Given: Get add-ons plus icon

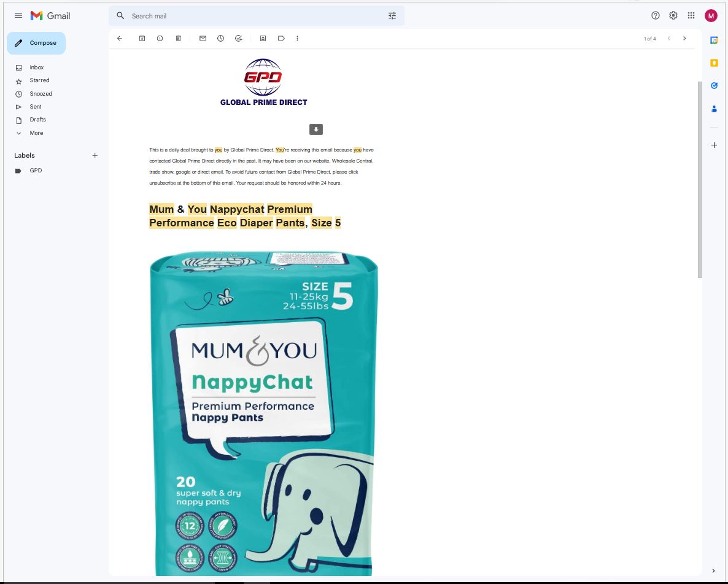Looking at the screenshot, I should pyautogui.click(x=714, y=145).
